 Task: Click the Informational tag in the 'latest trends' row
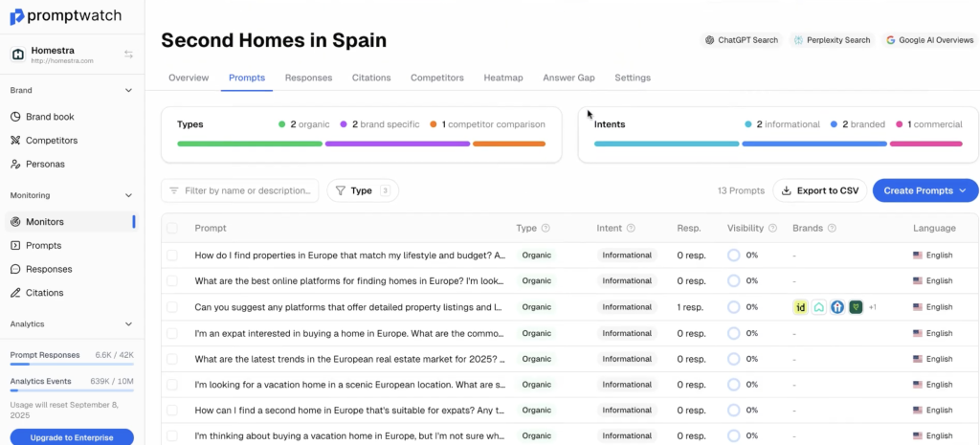pos(627,359)
